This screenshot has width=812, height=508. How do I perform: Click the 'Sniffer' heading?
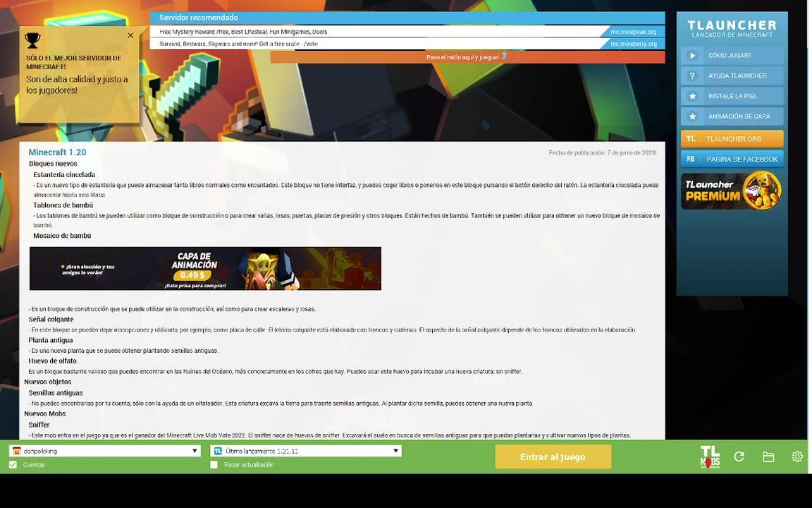(39, 425)
